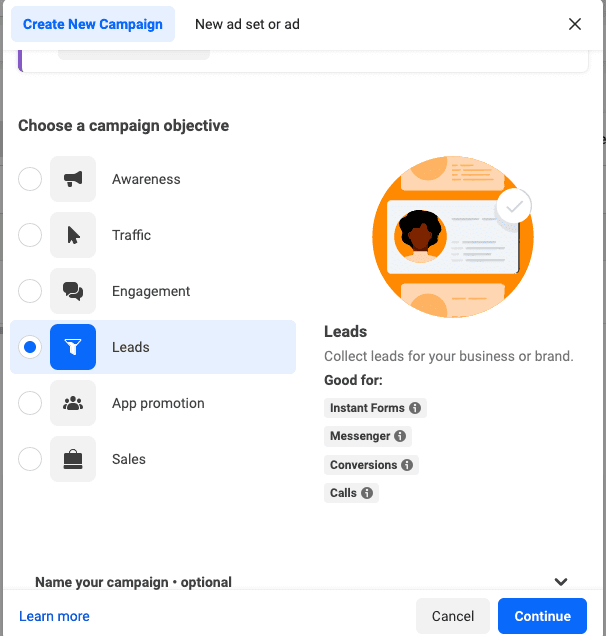Open the New ad set or ad tab
This screenshot has width=606, height=636.
[247, 24]
